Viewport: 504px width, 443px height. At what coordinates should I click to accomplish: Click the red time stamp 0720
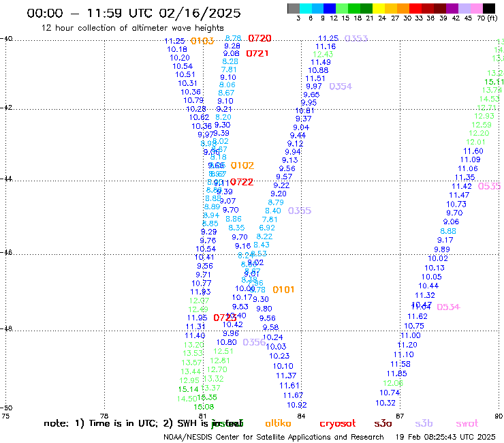(x=259, y=38)
